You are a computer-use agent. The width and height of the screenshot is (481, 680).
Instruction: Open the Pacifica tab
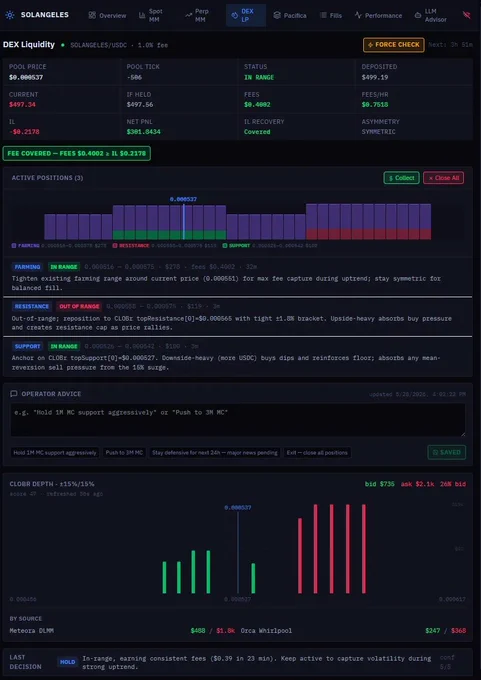[290, 15]
